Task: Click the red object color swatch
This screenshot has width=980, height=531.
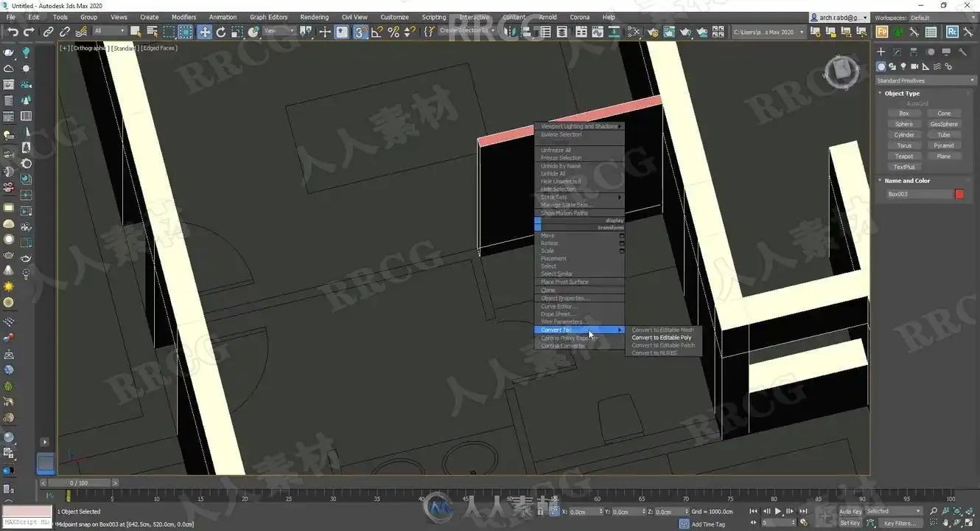Action: coord(959,194)
